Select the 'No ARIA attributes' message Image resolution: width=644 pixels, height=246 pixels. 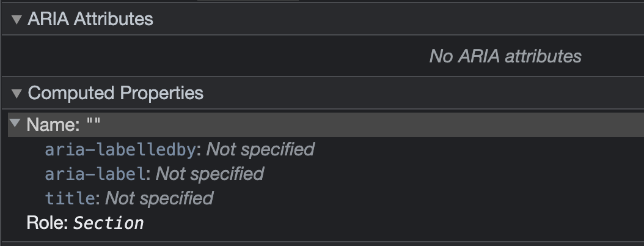click(505, 56)
